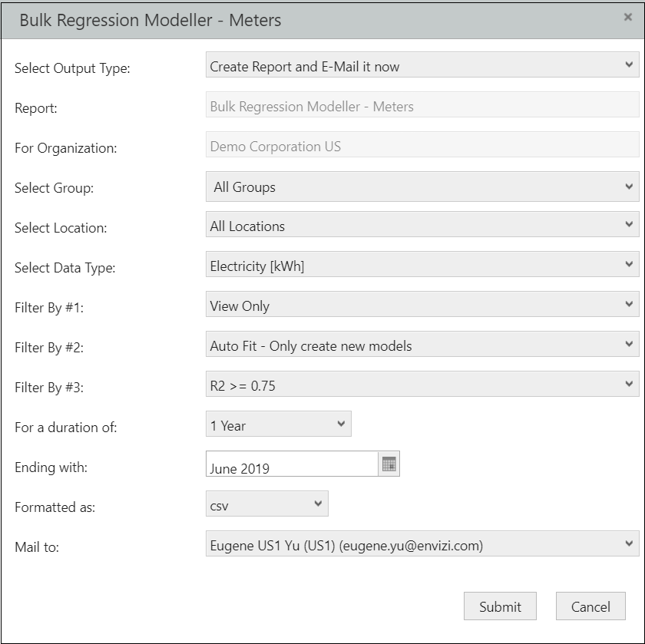Open the calendar picker icon
Viewport: 645px width, 644px height.
click(389, 464)
